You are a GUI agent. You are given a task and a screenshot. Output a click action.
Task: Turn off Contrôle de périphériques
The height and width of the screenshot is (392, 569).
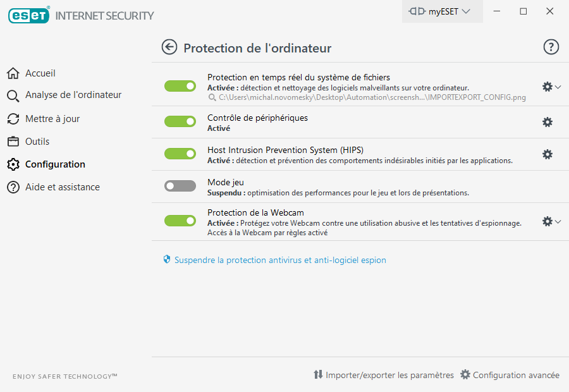[x=180, y=119]
